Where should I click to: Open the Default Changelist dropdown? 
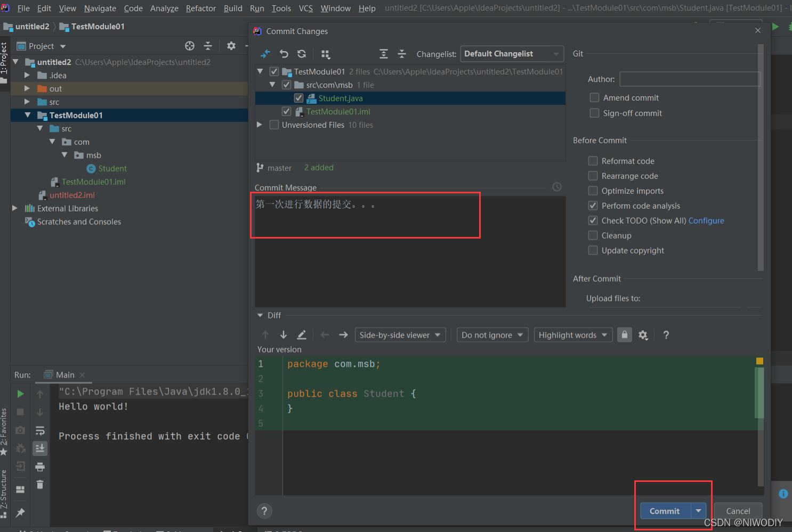[x=512, y=54]
